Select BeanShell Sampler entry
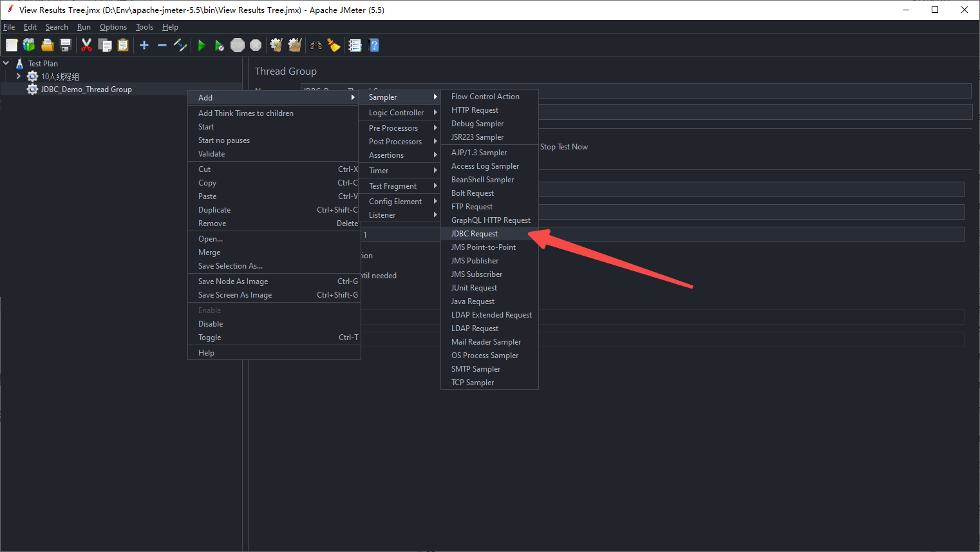Image resolution: width=980 pixels, height=552 pixels. [x=489, y=179]
